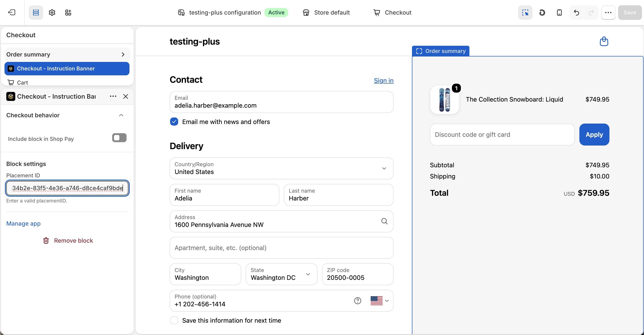Open the settings gear icon
This screenshot has height=335, width=644.
(52, 13)
